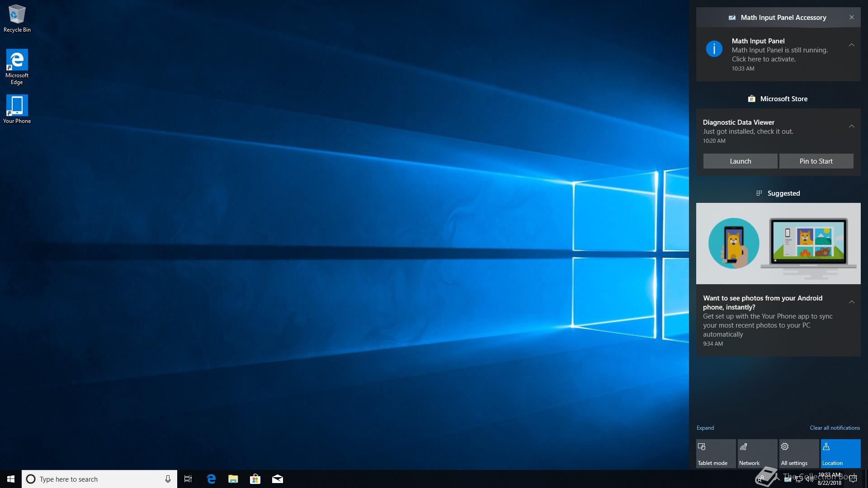The width and height of the screenshot is (868, 488).
Task: Click the Math Input Panel tray icon
Action: click(788, 479)
